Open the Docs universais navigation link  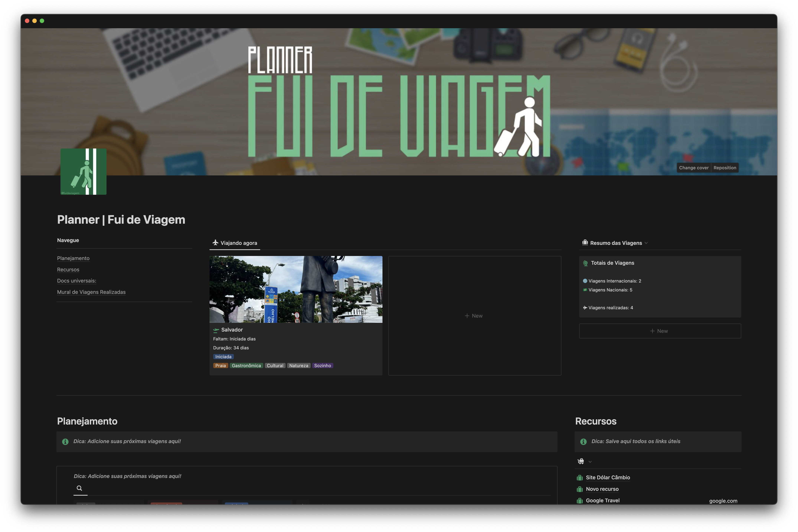pyautogui.click(x=77, y=281)
